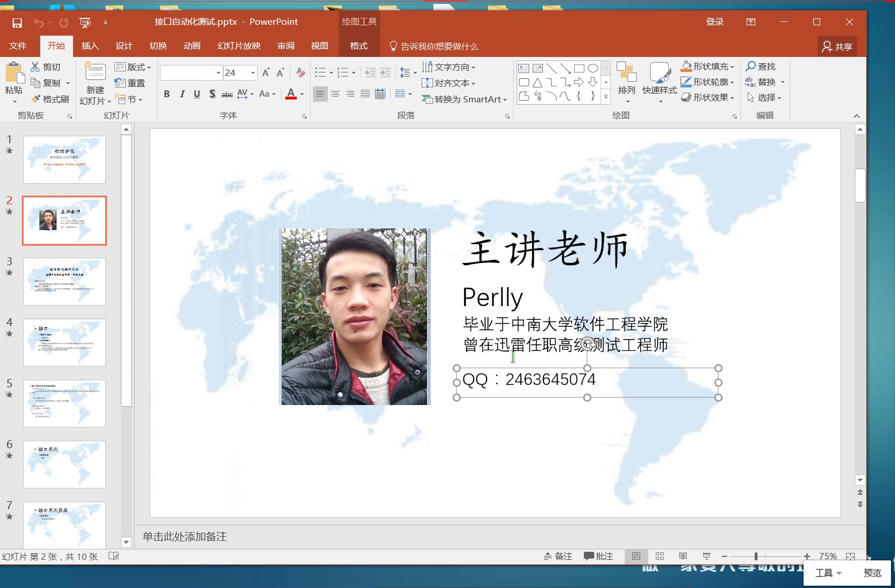Open the 绘图工具 格式 tab
This screenshot has width=895, height=588.
(358, 46)
